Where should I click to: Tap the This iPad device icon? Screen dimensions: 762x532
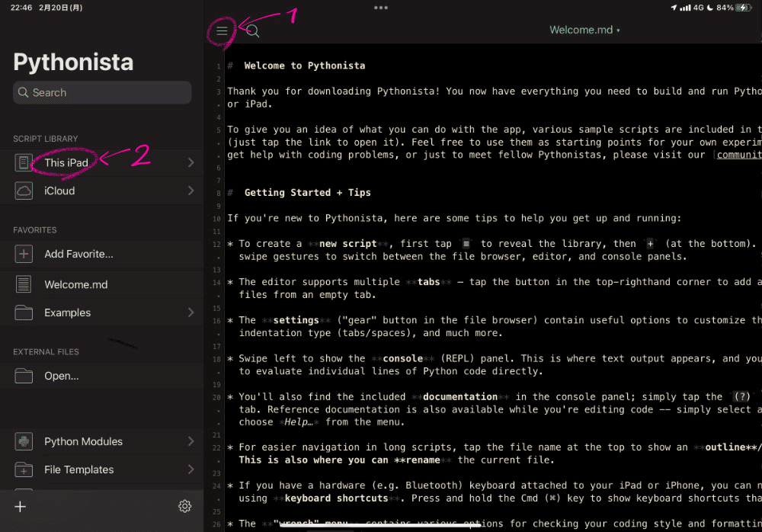22,161
